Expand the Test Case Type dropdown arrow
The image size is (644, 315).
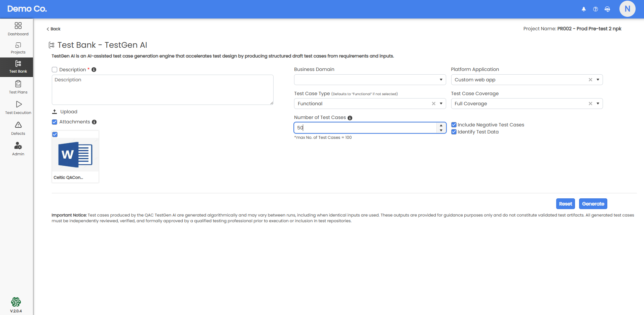pyautogui.click(x=441, y=104)
